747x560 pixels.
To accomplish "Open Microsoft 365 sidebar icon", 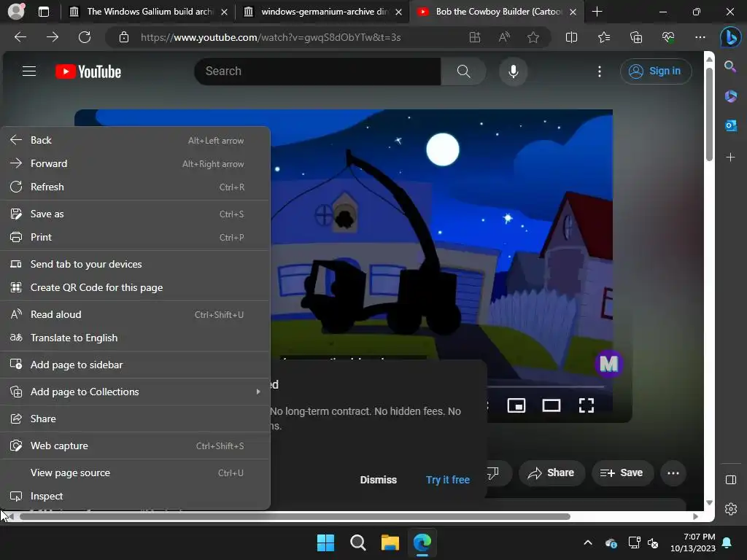I will click(730, 96).
